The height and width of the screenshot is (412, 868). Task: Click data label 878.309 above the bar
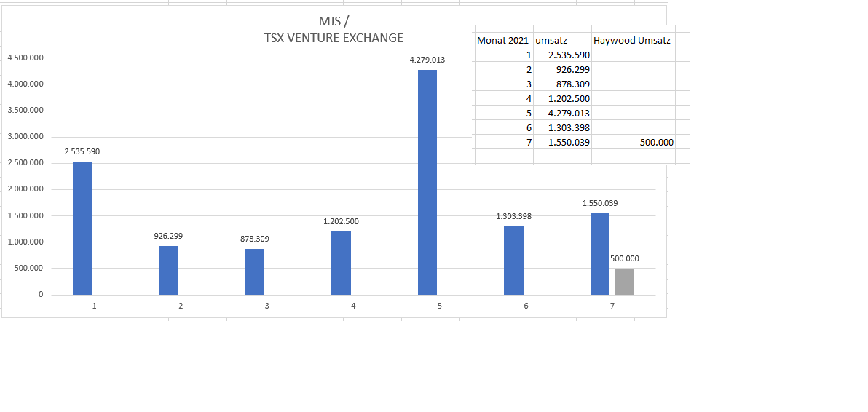pos(255,239)
